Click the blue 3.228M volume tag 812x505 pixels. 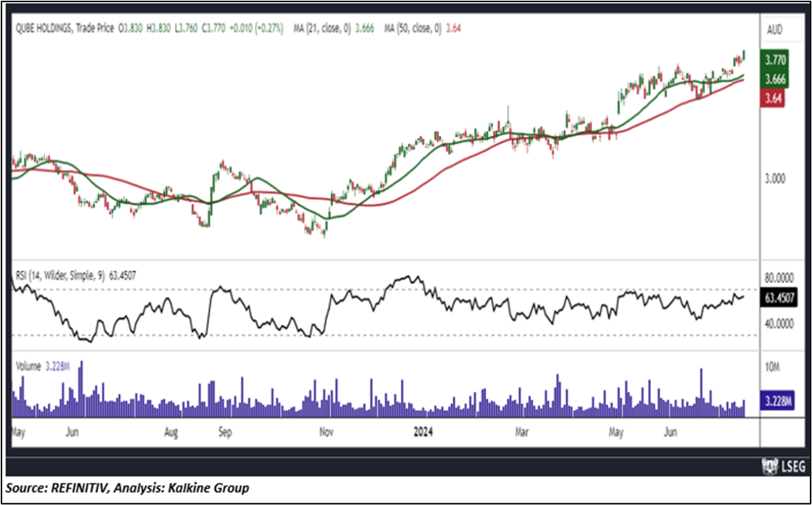pos(777,400)
